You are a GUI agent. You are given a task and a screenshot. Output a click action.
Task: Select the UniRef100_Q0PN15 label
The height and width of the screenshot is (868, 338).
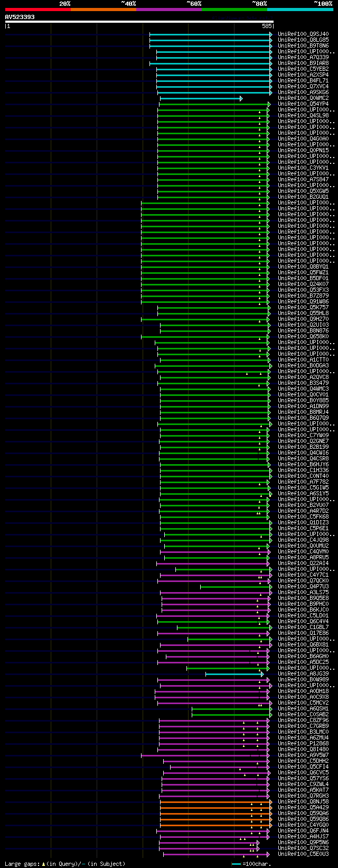click(x=303, y=150)
